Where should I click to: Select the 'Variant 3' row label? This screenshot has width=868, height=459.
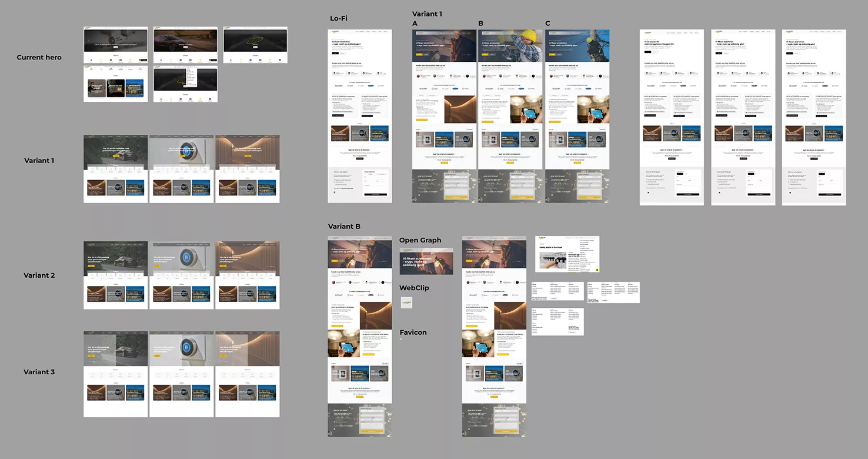point(39,372)
